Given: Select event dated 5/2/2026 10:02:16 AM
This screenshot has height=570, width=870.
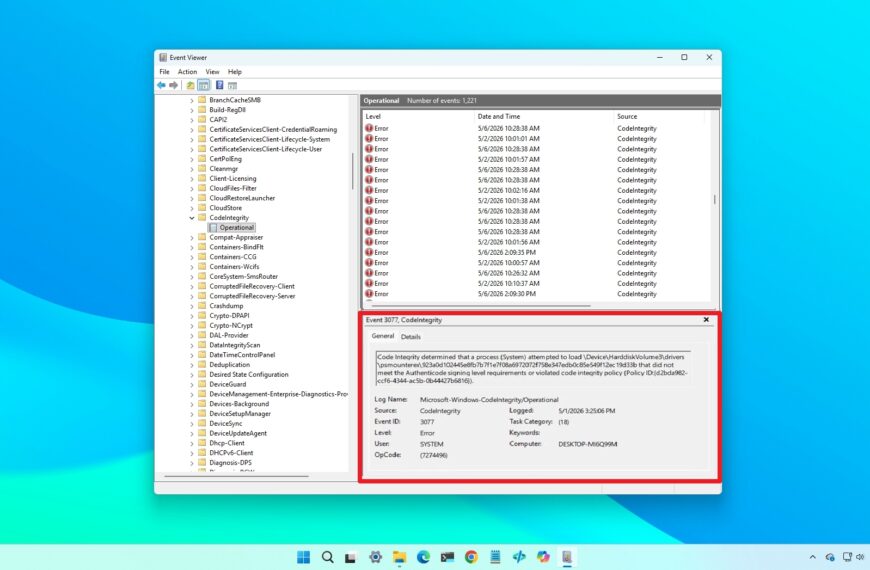Looking at the screenshot, I should [537, 190].
